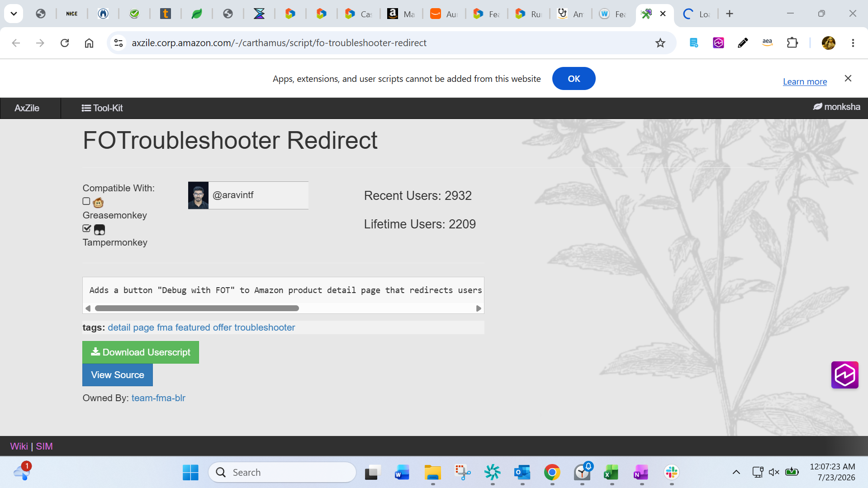Open the Chrome three-dot menu

click(x=853, y=43)
